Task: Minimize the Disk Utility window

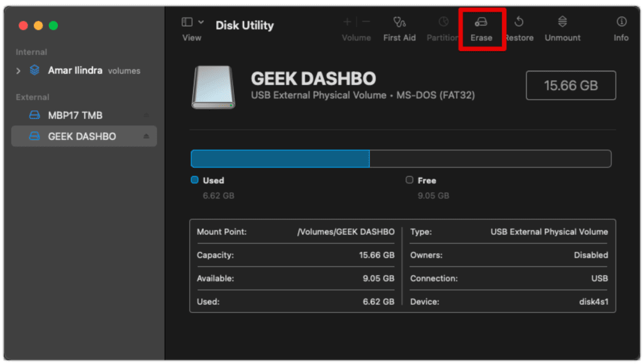Action: pos(38,25)
